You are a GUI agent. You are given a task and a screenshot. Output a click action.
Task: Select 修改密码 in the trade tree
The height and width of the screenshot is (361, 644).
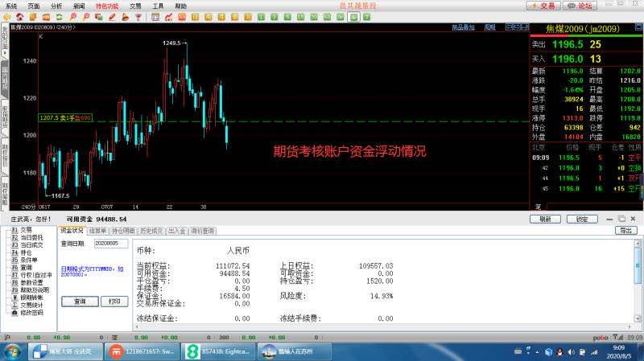point(27,312)
